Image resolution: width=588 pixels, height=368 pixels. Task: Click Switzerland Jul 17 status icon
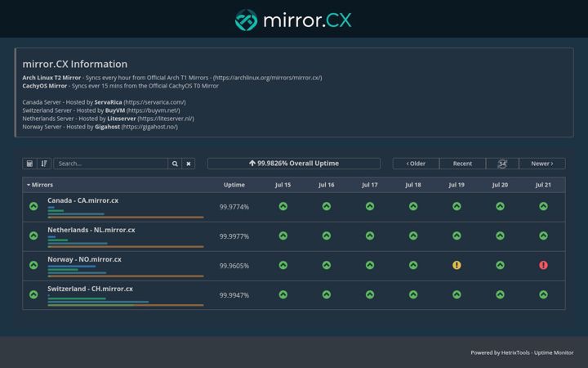pyautogui.click(x=370, y=294)
